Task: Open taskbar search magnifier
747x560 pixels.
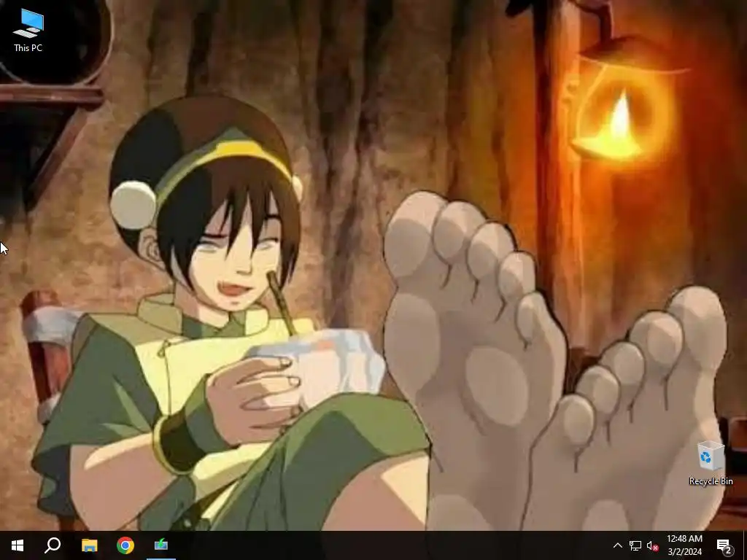Action: (53, 545)
